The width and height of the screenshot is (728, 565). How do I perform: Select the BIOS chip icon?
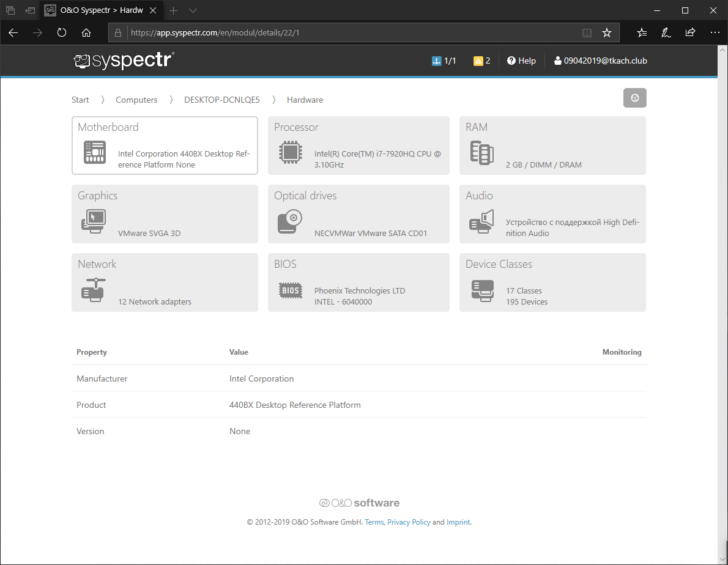click(291, 290)
